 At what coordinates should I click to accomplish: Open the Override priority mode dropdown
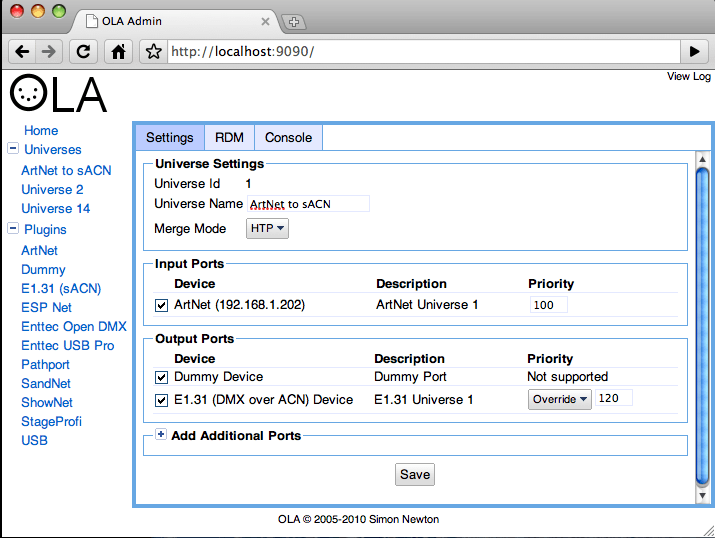click(x=560, y=399)
